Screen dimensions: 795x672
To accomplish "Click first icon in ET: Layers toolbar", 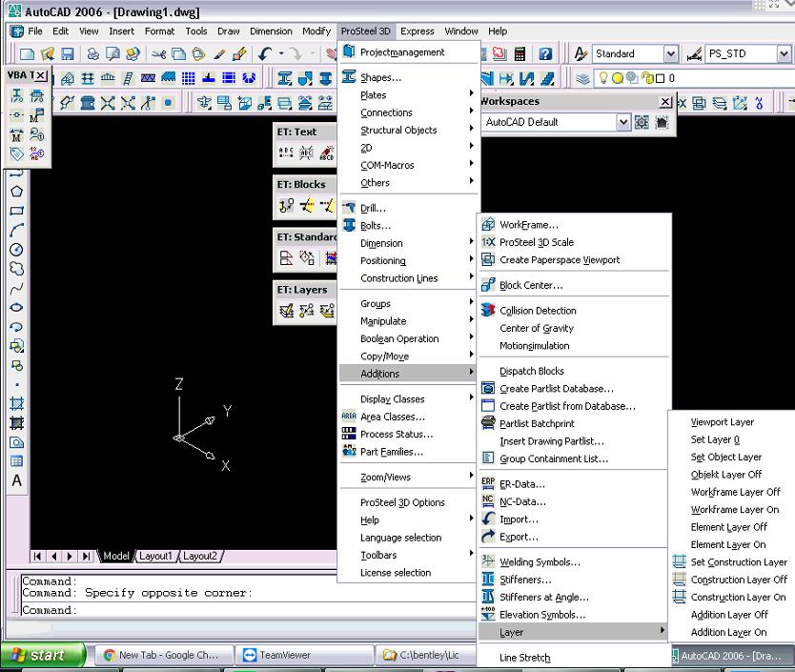I will tap(286, 310).
